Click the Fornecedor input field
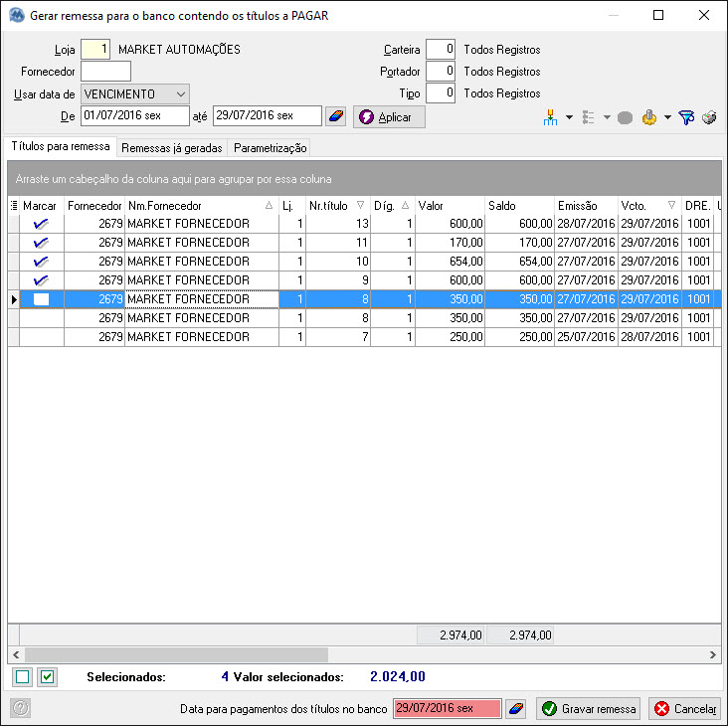Viewport: 728px width, 726px height. pos(105,71)
